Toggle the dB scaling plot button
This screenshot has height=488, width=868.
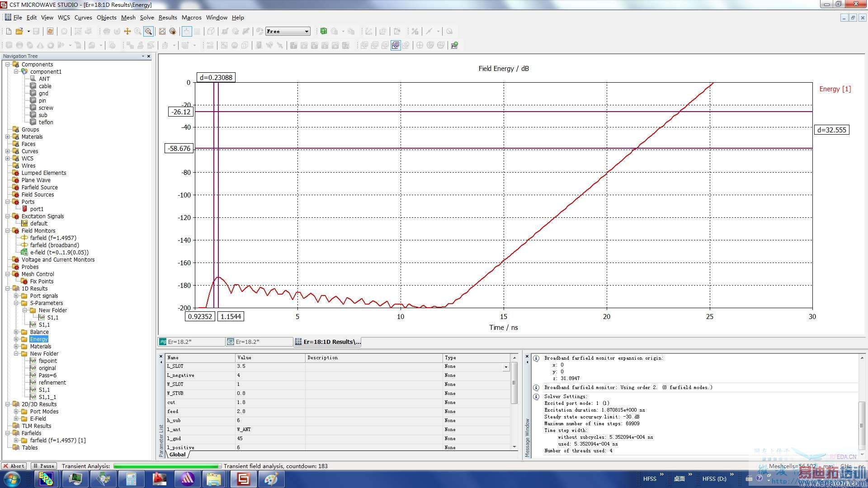[x=396, y=45]
